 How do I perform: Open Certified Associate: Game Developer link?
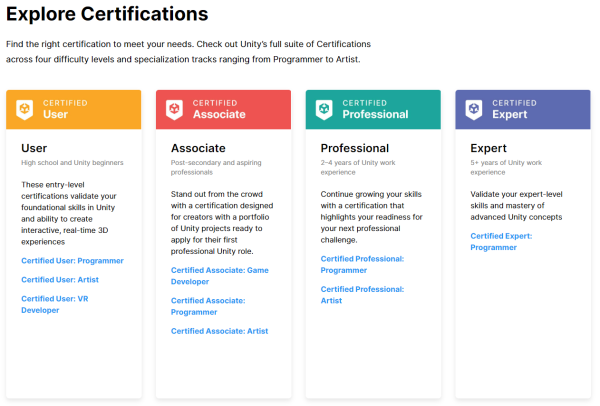[x=220, y=276]
